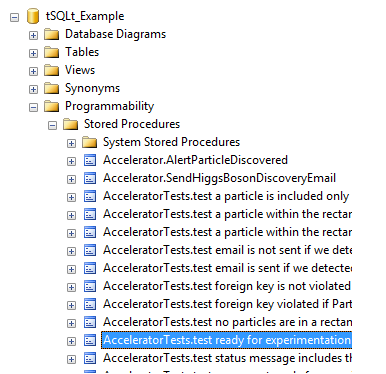The height and width of the screenshot is (374, 386).
Task: Expand the Tables folder node
Action: (x=33, y=53)
